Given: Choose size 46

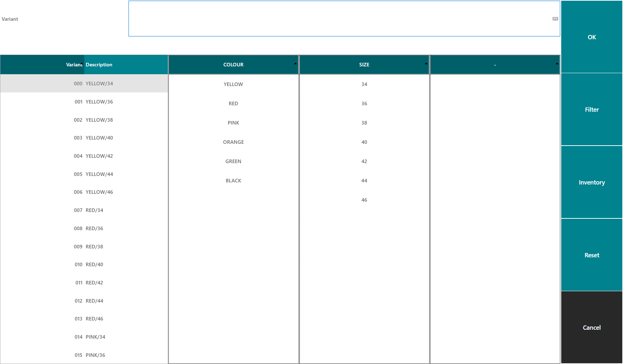Looking at the screenshot, I should coord(364,200).
